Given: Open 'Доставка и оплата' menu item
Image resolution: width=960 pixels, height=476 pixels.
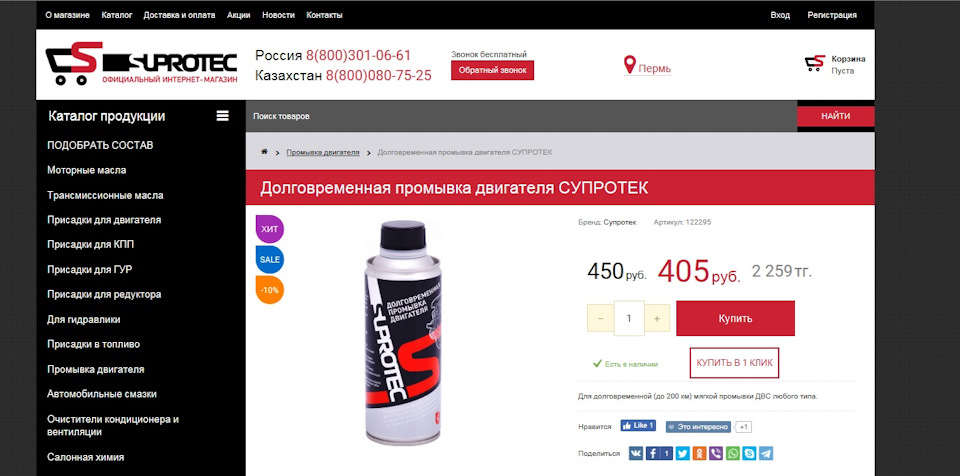Looking at the screenshot, I should pyautogui.click(x=179, y=15).
